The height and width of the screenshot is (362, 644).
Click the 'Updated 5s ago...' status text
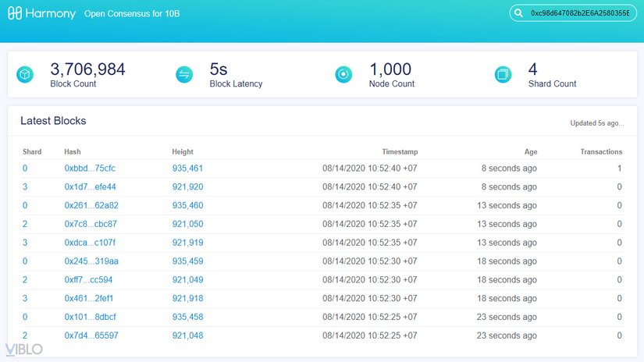pos(596,123)
